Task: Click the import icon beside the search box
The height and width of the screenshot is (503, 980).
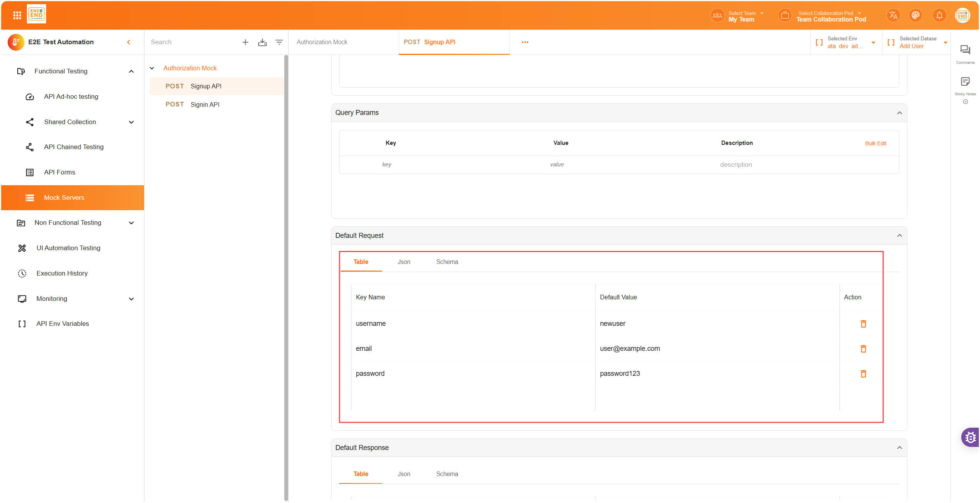Action: (262, 42)
